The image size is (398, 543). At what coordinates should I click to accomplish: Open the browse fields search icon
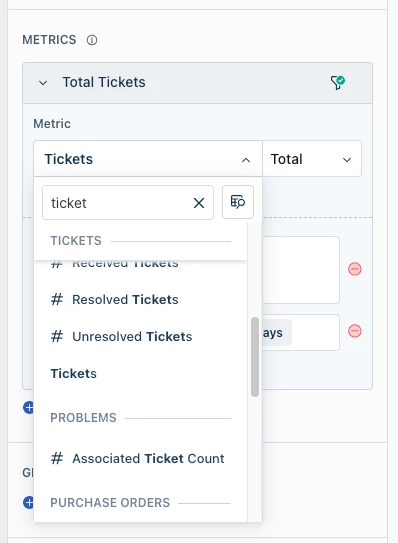(238, 202)
